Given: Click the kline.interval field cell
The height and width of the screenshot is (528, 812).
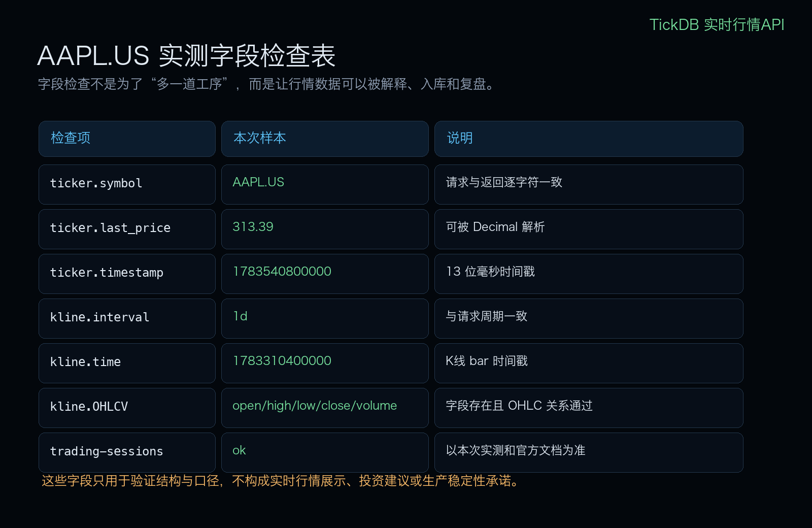Looking at the screenshot, I should [127, 318].
